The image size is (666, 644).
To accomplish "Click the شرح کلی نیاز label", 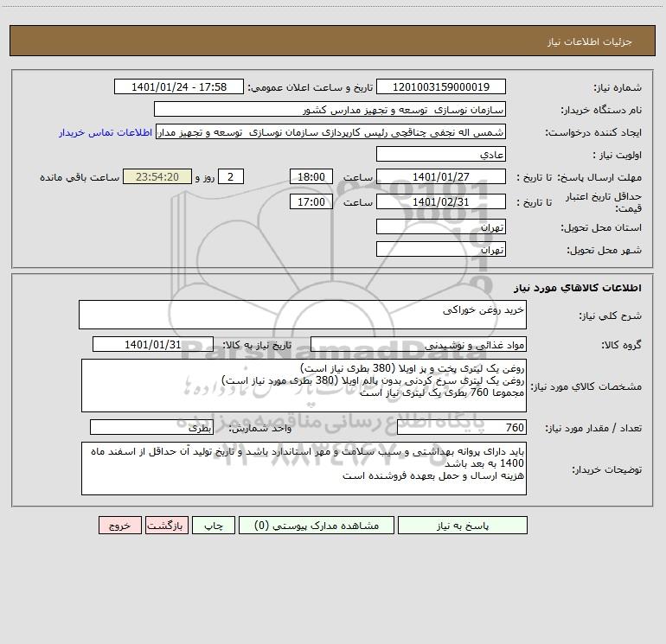I will [611, 316].
